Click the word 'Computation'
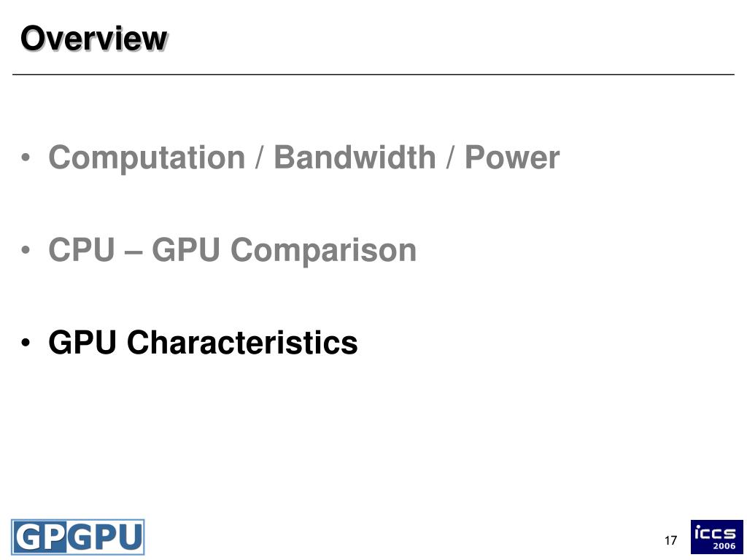The width and height of the screenshot is (747, 560). point(147,157)
